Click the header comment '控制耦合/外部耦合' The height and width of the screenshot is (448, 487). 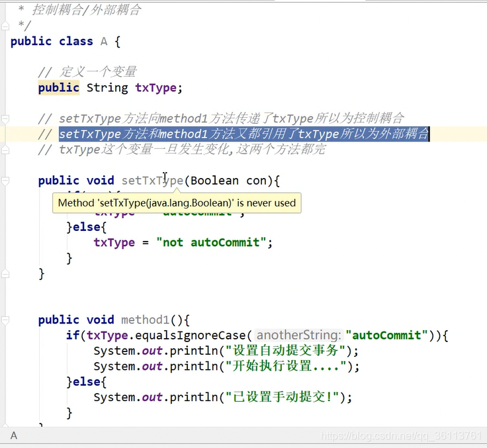click(87, 10)
